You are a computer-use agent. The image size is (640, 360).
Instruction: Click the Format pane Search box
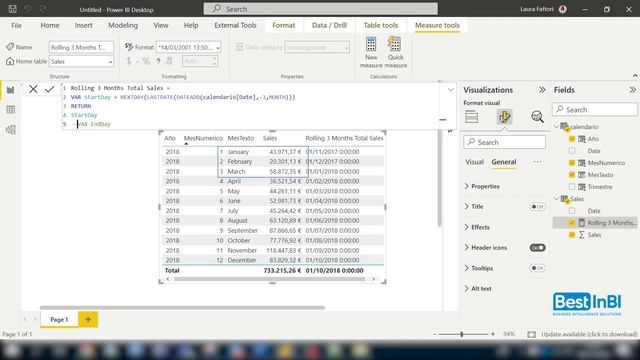(504, 142)
